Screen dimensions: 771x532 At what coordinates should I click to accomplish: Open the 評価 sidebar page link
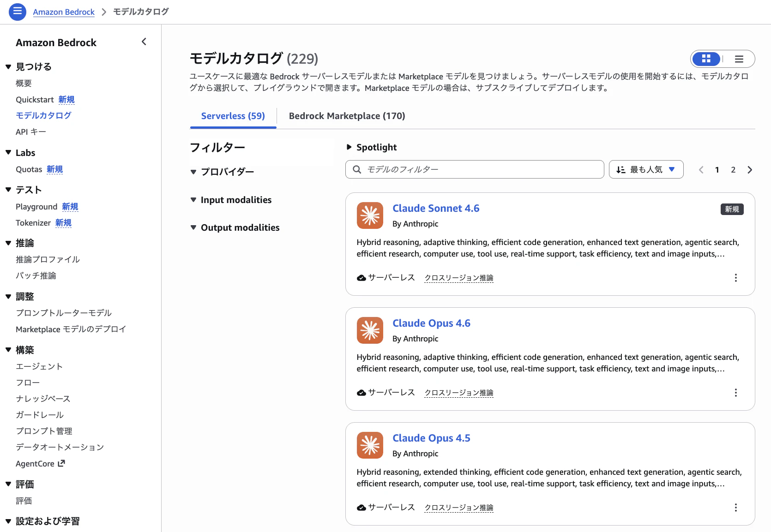pos(24,501)
